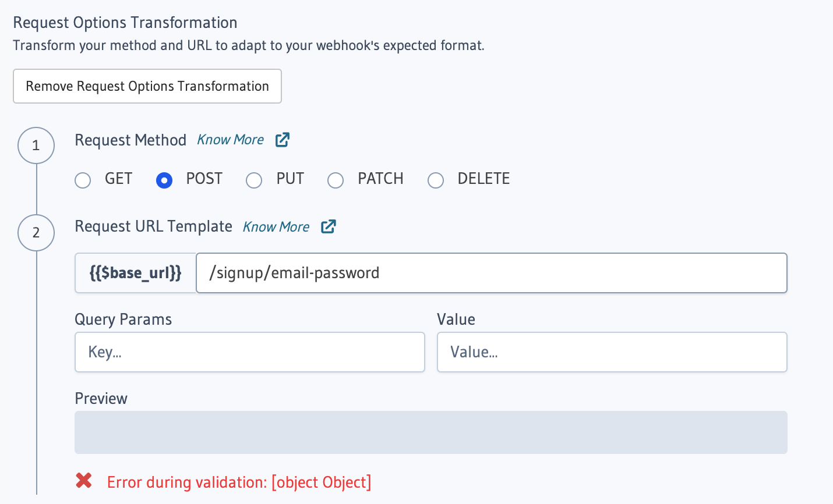Click the step 1 circle indicator
This screenshot has height=504, width=833.
(x=36, y=145)
